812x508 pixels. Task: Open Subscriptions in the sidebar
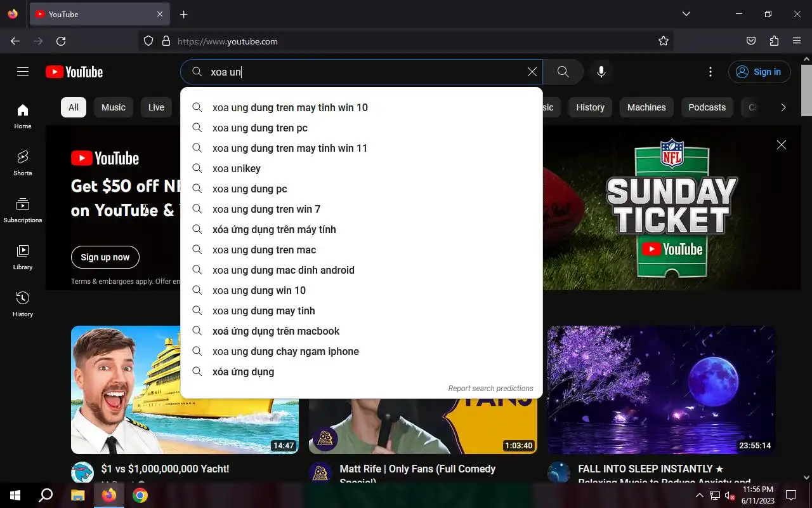[x=23, y=210]
